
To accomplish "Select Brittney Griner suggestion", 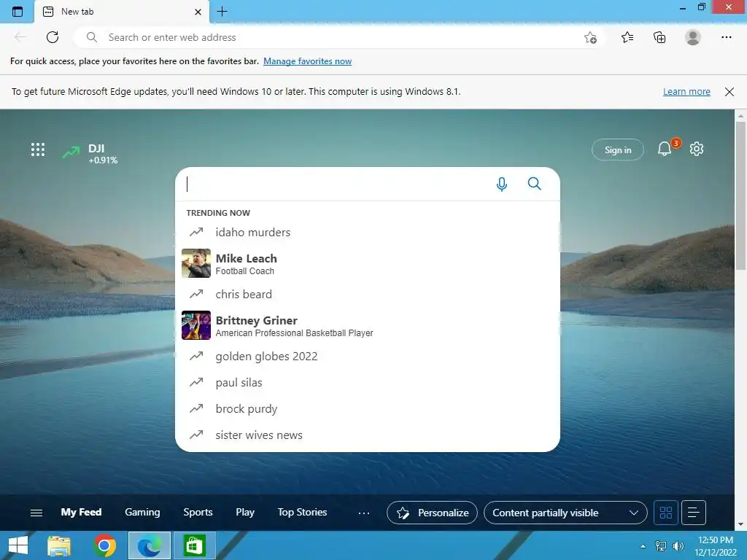I will click(x=368, y=325).
